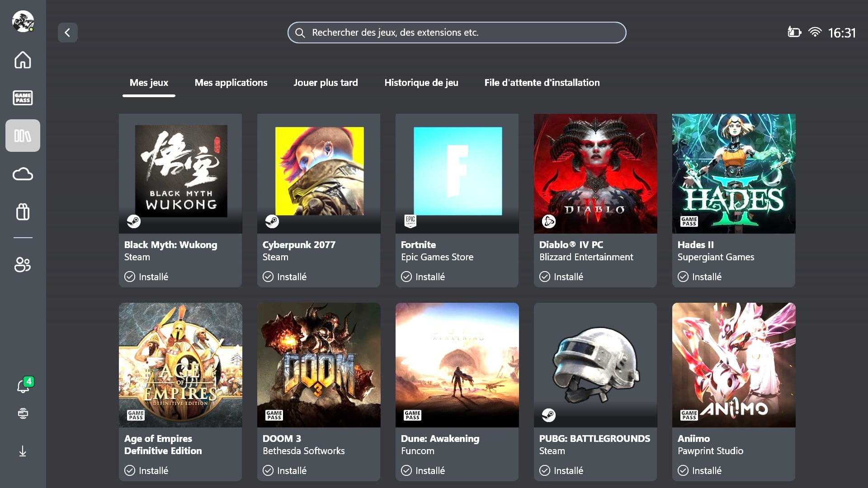Open the user profile avatar
Viewport: 868px width, 488px height.
point(23,21)
